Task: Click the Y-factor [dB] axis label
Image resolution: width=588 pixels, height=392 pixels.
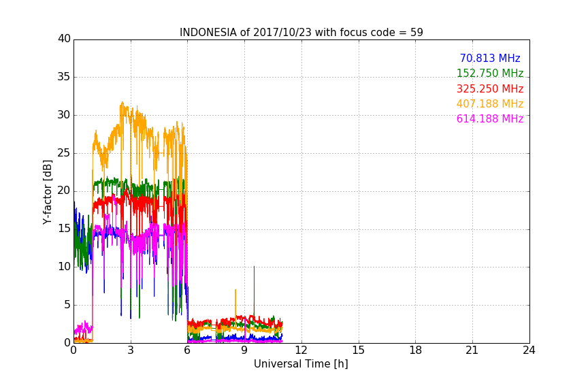Action: pos(47,192)
